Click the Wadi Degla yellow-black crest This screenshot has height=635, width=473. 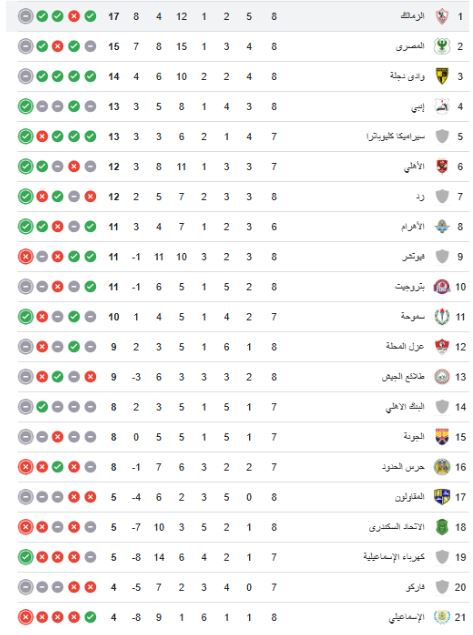pos(442,77)
